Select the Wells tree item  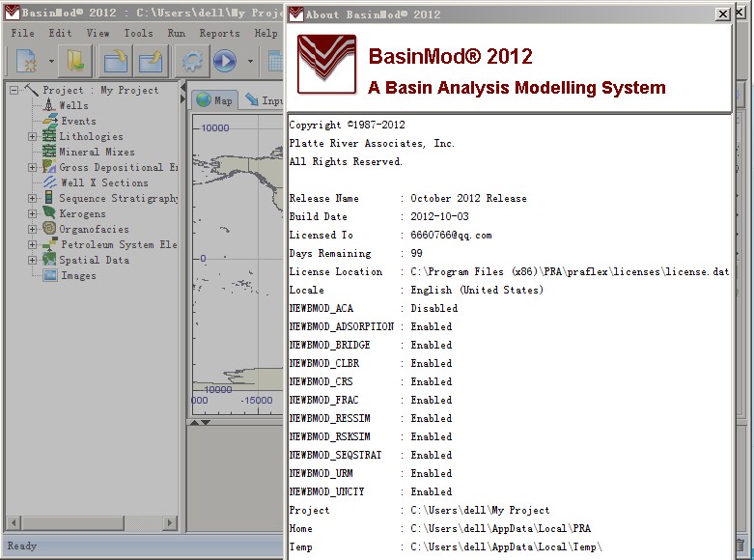tap(73, 105)
